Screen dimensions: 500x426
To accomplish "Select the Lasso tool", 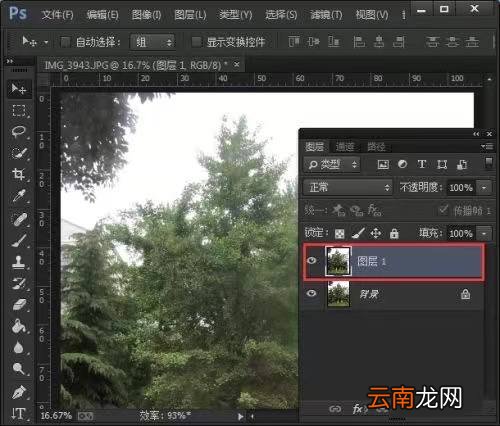I will coord(19,132).
